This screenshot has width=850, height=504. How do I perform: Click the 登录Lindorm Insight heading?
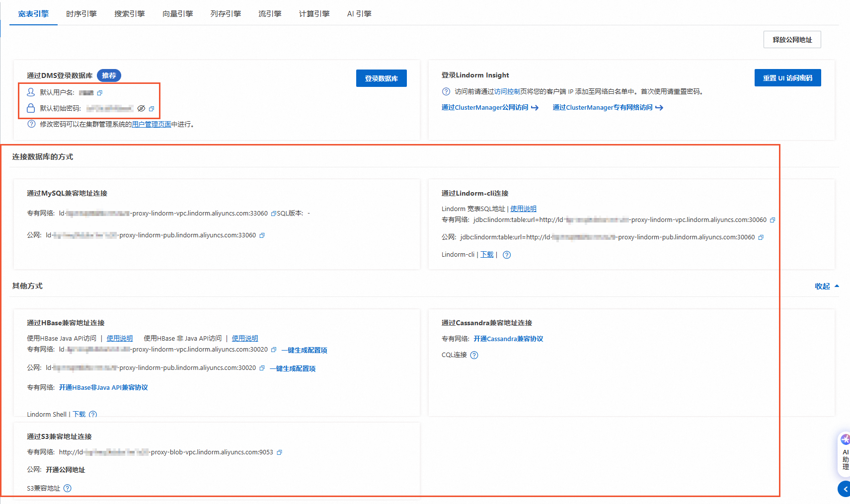click(475, 75)
